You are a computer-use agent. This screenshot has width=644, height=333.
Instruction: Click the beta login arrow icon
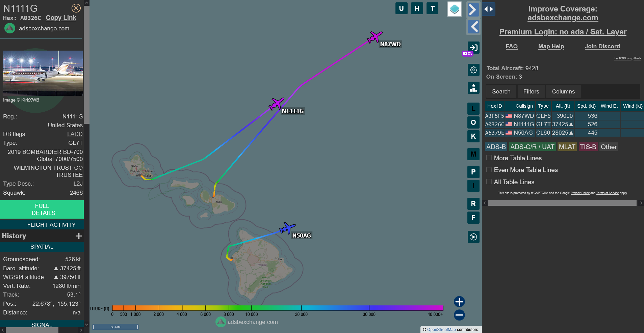pos(473,48)
